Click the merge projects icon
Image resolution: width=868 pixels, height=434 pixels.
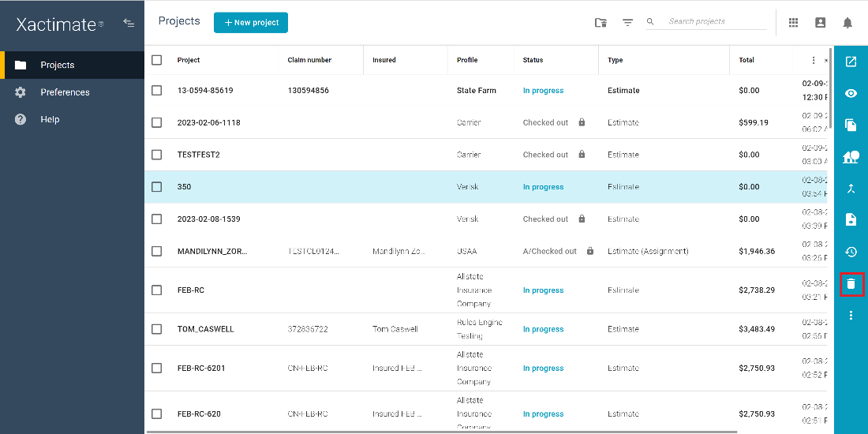click(x=851, y=189)
